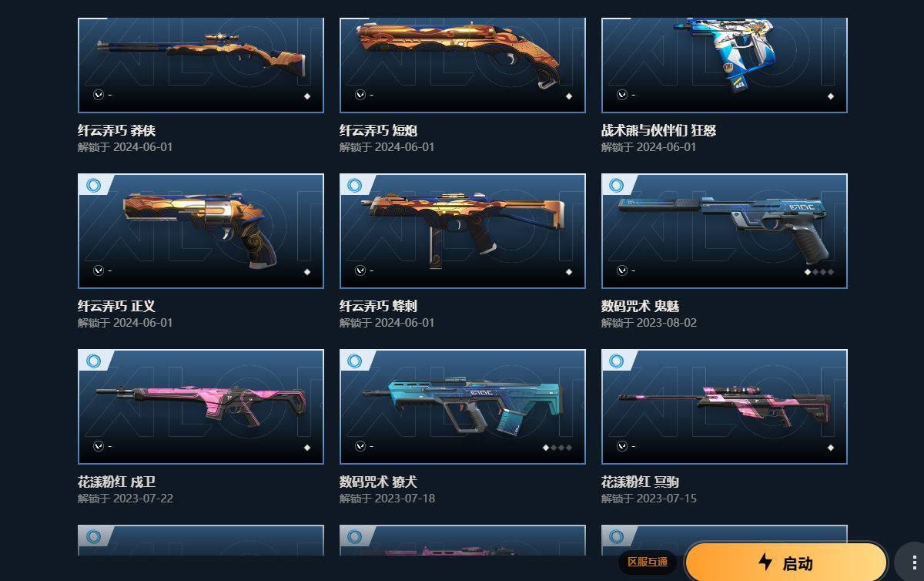Image resolution: width=924 pixels, height=581 pixels.
Task: Select 战术熊与伙伴们 狂怒 pistol skin
Action: [725, 65]
